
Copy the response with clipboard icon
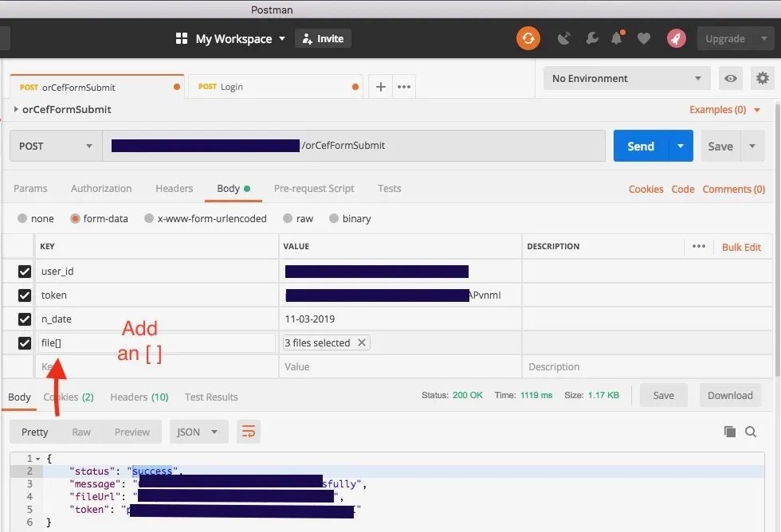730,432
